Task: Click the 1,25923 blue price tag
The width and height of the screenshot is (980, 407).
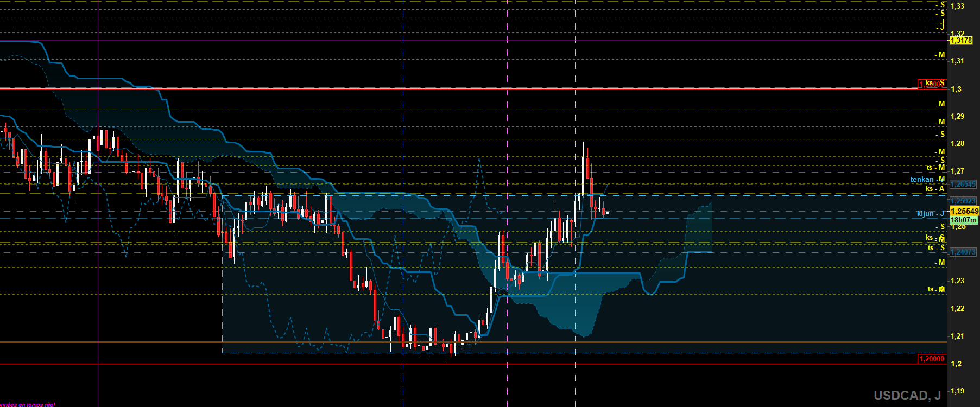Action: (963, 201)
